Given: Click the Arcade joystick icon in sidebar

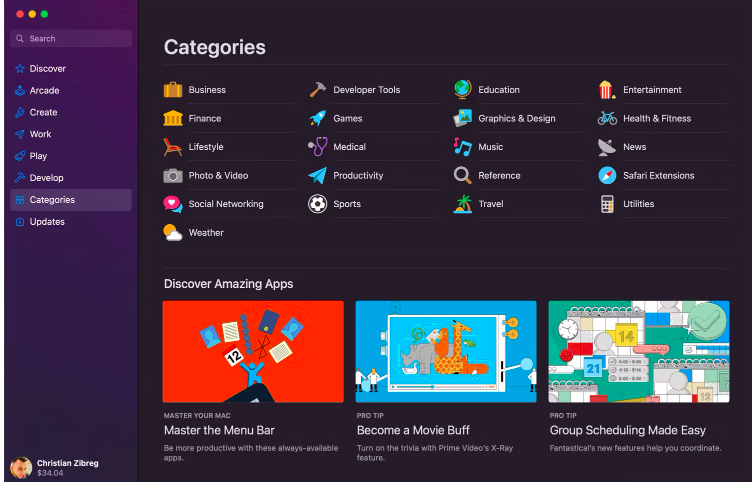Looking at the screenshot, I should point(20,90).
